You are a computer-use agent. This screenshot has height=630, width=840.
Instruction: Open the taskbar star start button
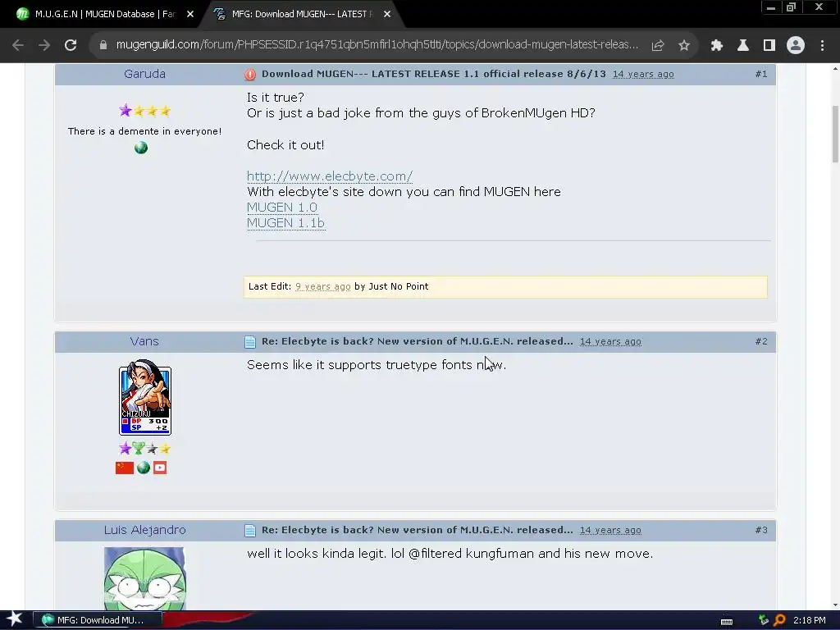pyautogui.click(x=14, y=620)
